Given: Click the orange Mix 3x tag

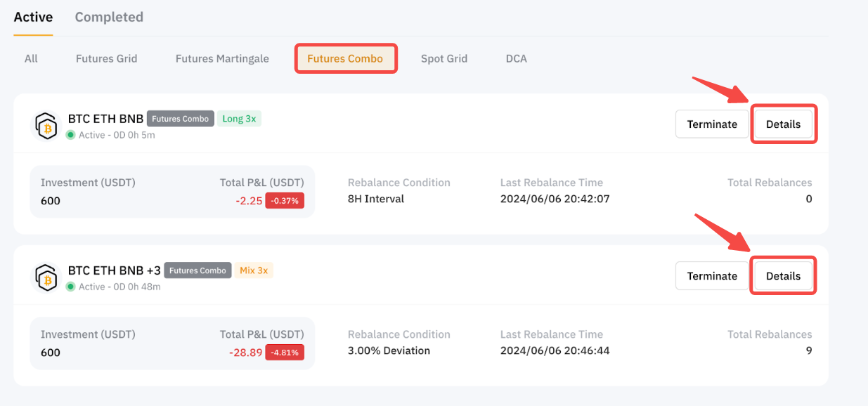Looking at the screenshot, I should click(x=254, y=270).
